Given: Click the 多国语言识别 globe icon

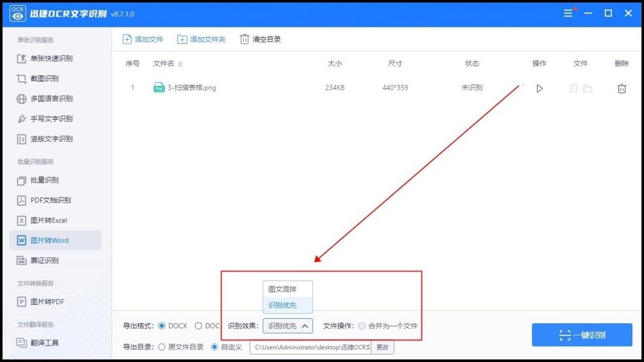Looking at the screenshot, I should click(21, 99).
